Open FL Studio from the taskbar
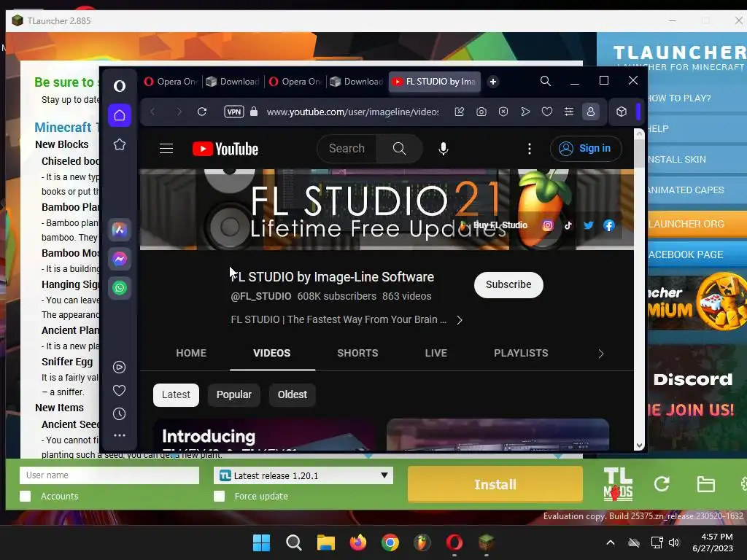This screenshot has width=747, height=560. click(422, 542)
